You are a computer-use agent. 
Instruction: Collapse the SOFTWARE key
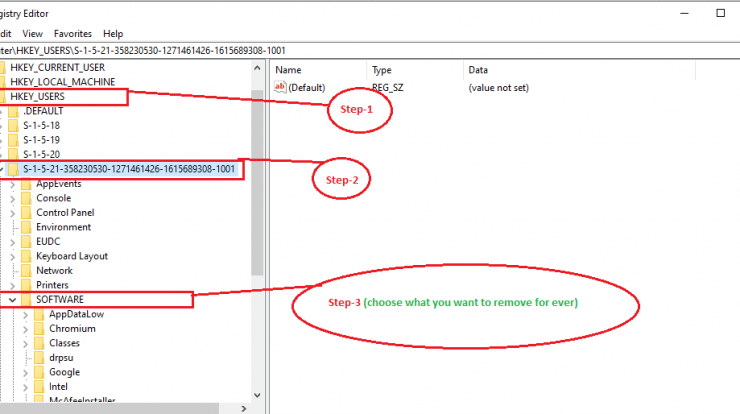13,300
